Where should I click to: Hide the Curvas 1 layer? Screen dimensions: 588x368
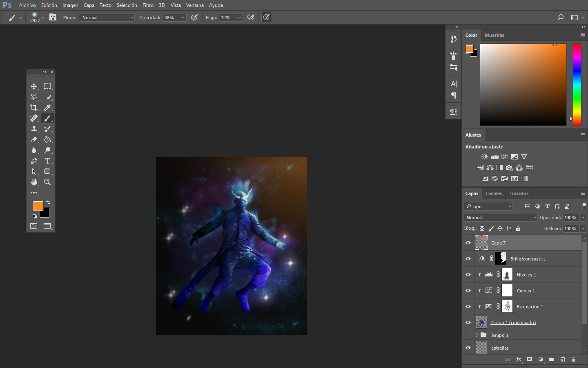[x=468, y=291]
